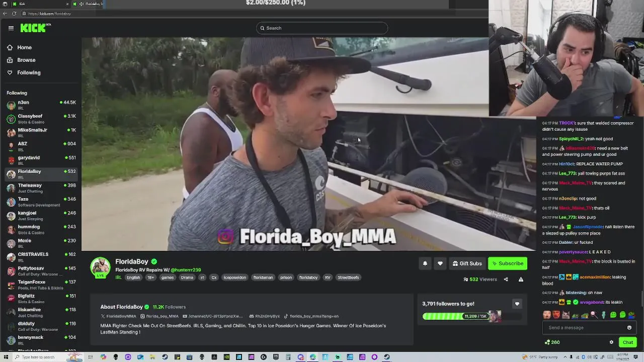Open Tazo Software Development channel

click(41, 202)
